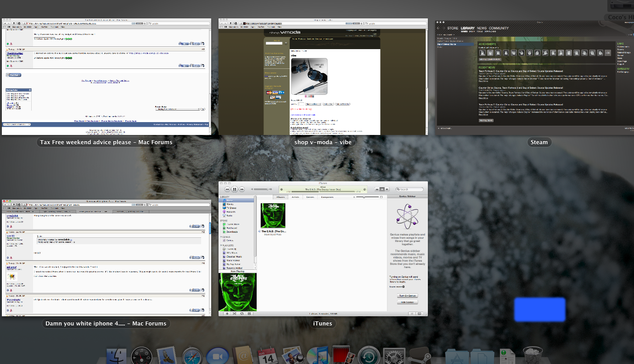This screenshot has height=364, width=634.
Task: Open DOWNLOADS sub-tab in Steam library
Action: 490,31
